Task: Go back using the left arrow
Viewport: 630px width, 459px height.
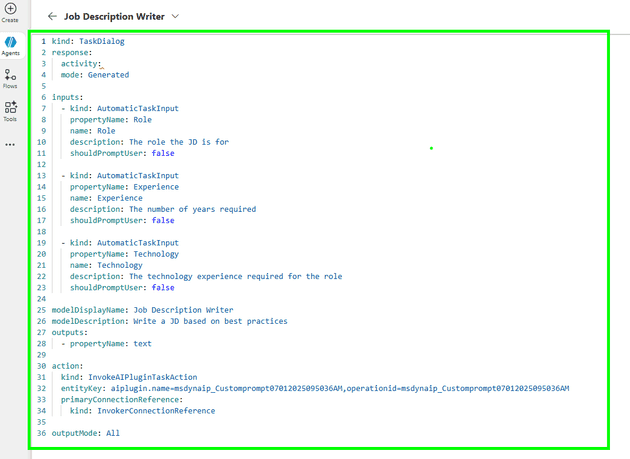Action: 52,16
